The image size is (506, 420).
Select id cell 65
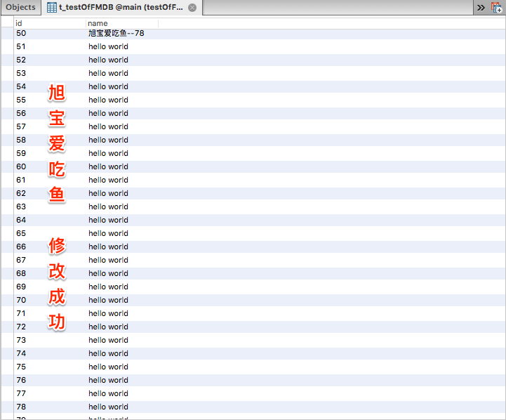pyautogui.click(x=21, y=233)
